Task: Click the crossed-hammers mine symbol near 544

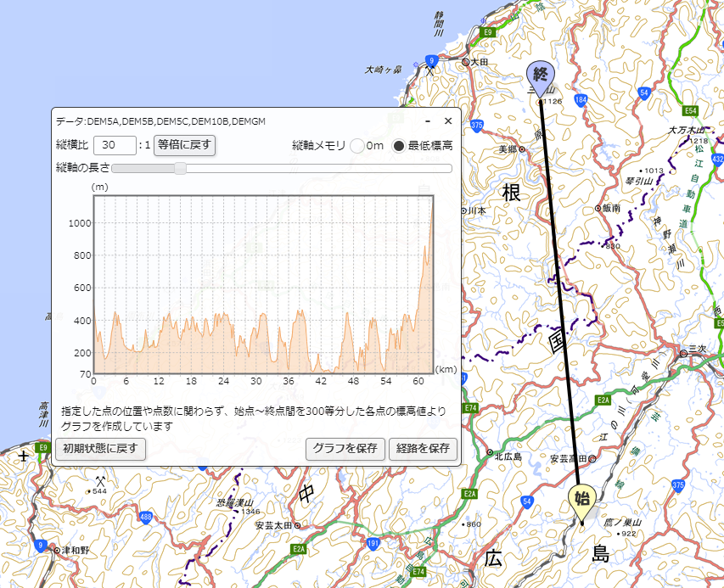Action: pyautogui.click(x=100, y=481)
